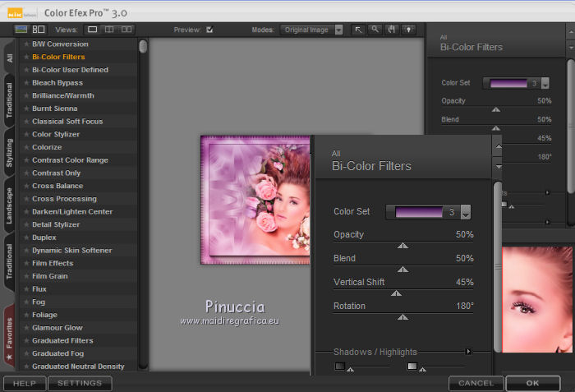
Task: Click the loupe face preview thumbnail
Action: [537, 299]
